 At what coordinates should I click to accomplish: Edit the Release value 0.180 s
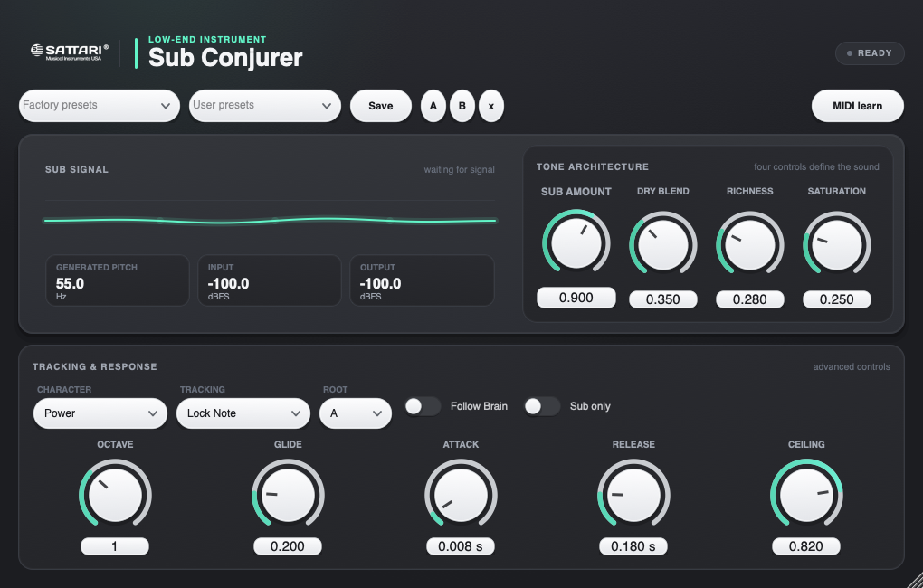(633, 546)
